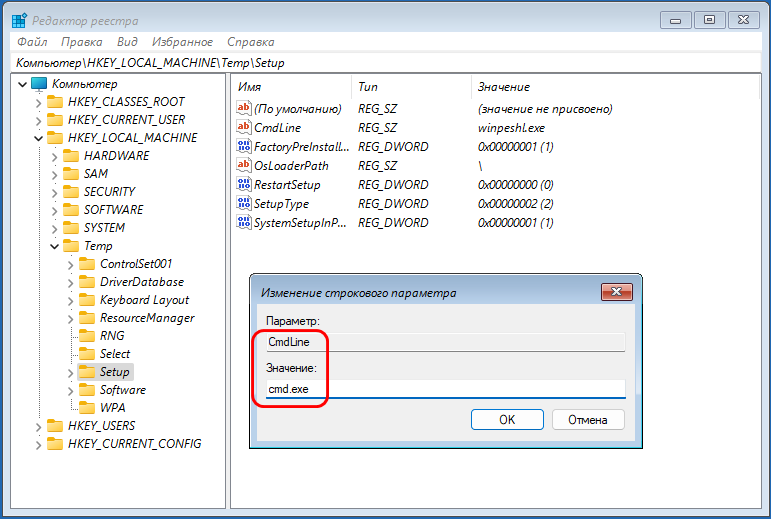The image size is (771, 519).
Task: Select the HKEY_USERS tree item
Action: tap(101, 426)
